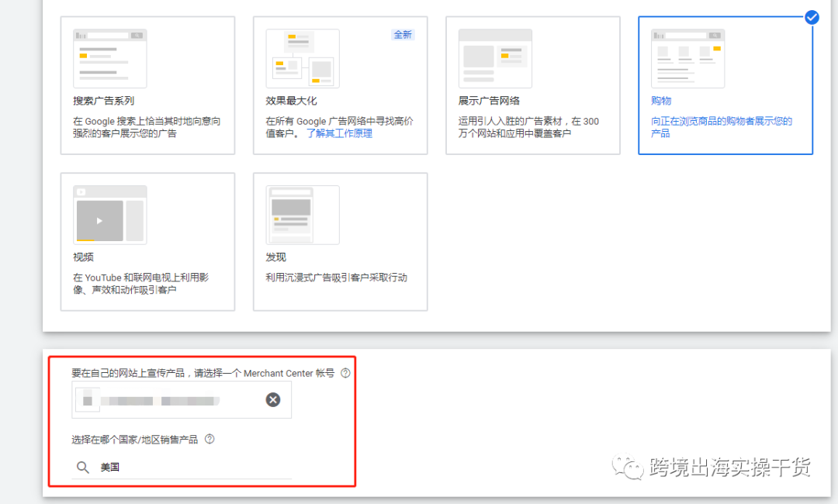Click the 全新 badge on 效果最大化 card
Viewport: 838px width, 504px height.
[x=403, y=34]
